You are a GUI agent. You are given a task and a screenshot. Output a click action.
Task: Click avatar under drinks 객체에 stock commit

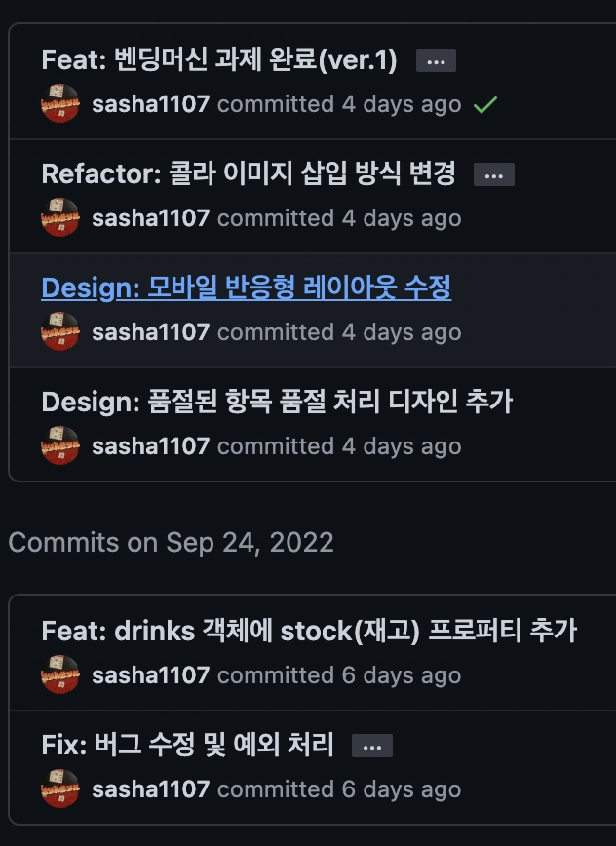[60, 675]
